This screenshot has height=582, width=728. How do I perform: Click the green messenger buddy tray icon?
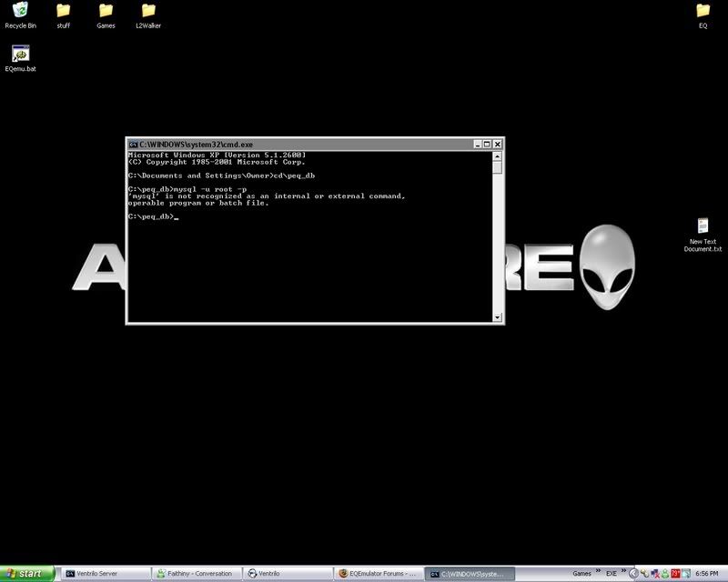(665, 574)
